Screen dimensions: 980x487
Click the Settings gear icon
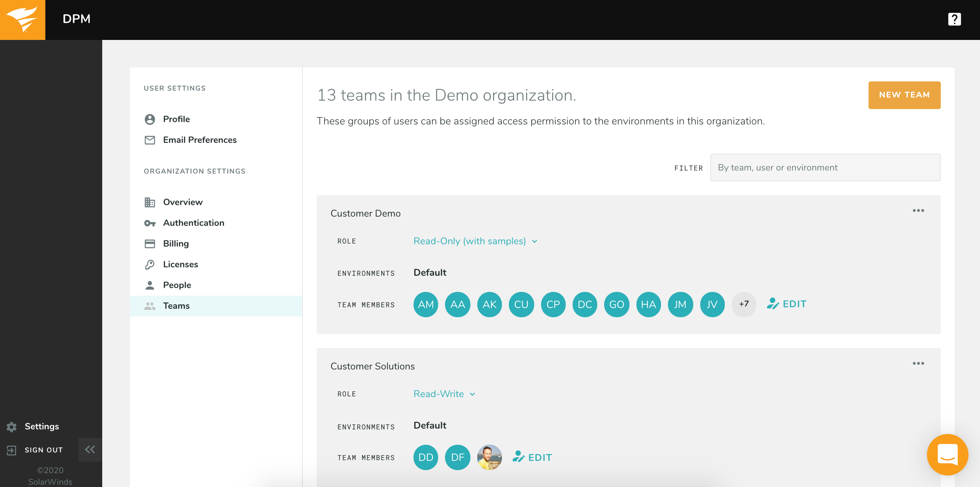point(12,427)
